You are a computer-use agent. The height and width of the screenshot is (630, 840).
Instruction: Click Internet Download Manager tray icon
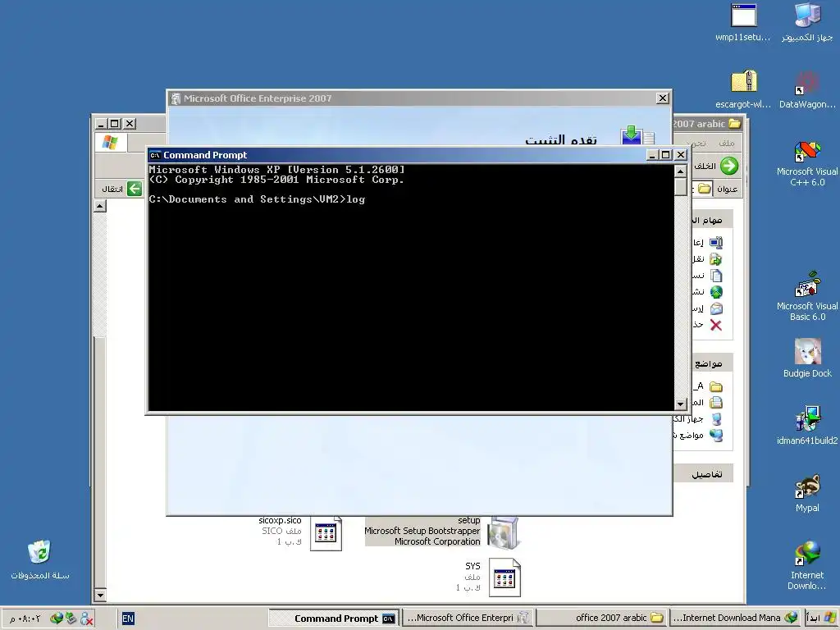57,619
